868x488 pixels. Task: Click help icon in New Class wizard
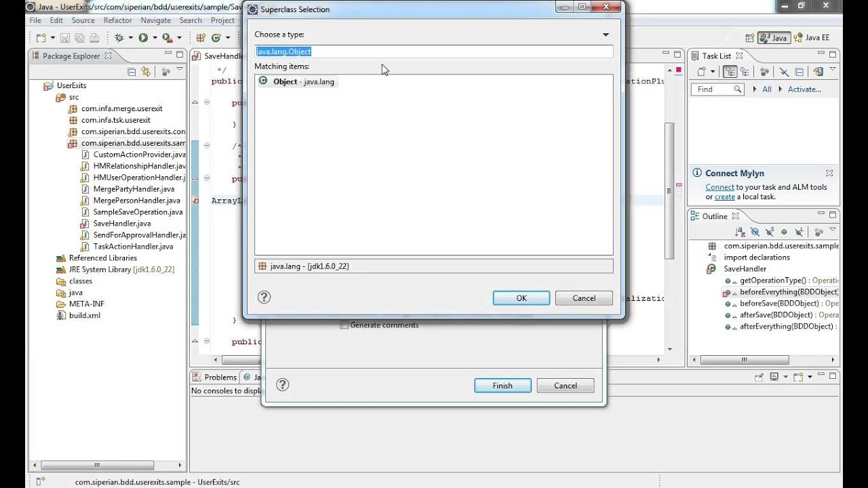coord(283,384)
